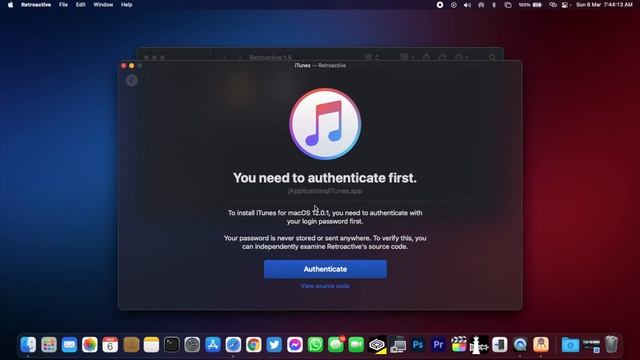Open the View source code link
The image size is (640, 360).
(325, 286)
